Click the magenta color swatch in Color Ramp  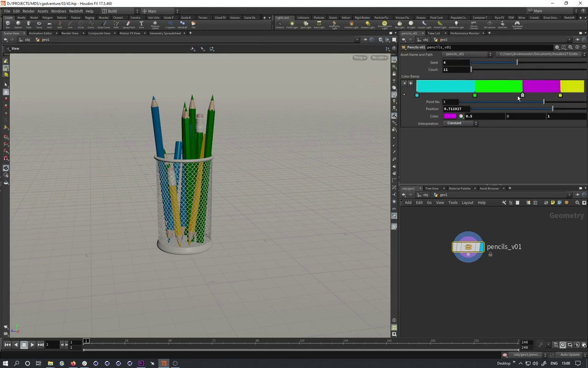click(x=450, y=116)
